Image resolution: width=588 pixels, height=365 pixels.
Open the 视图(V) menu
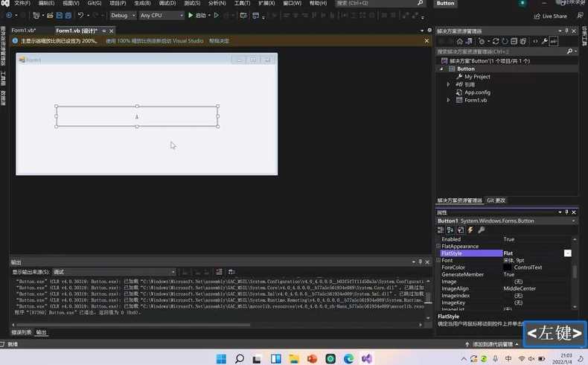71,3
